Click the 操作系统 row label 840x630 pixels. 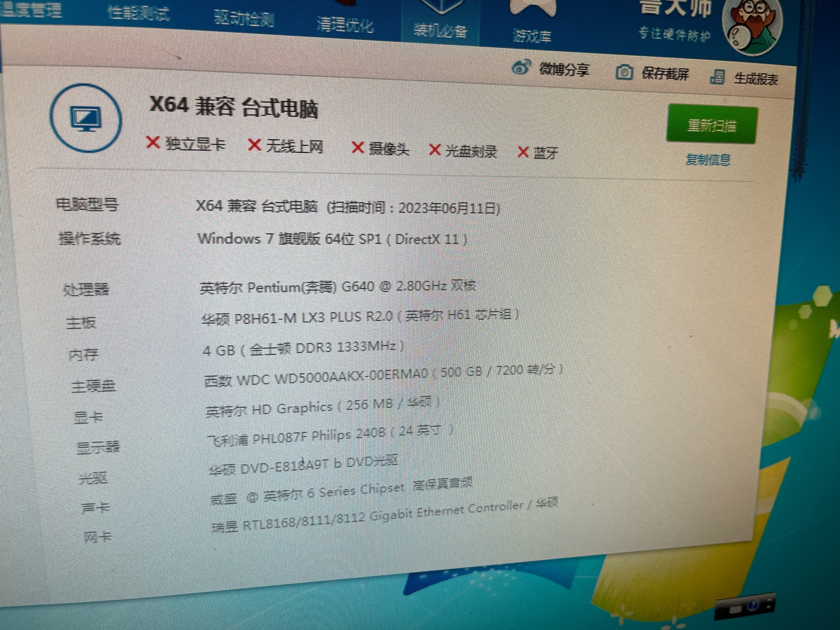point(90,239)
